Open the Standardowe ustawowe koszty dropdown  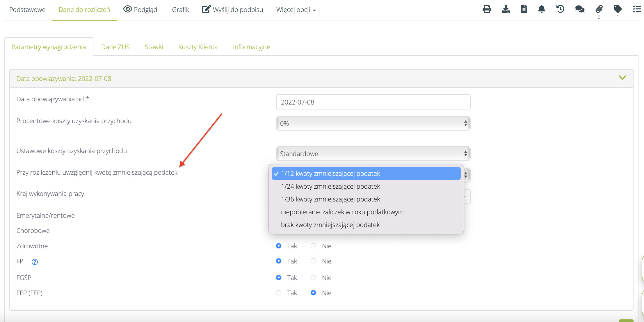pyautogui.click(x=373, y=154)
